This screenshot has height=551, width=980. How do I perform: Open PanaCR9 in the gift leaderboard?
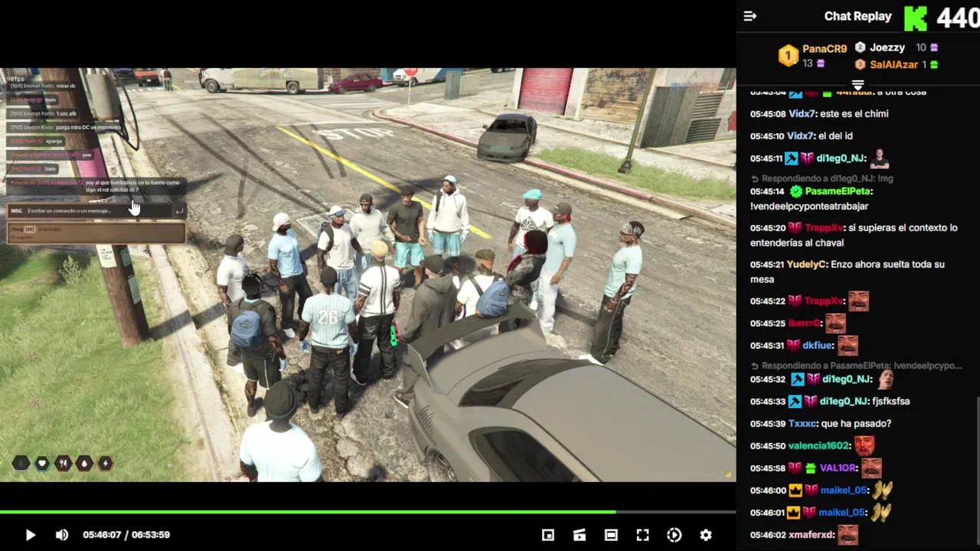coord(825,48)
